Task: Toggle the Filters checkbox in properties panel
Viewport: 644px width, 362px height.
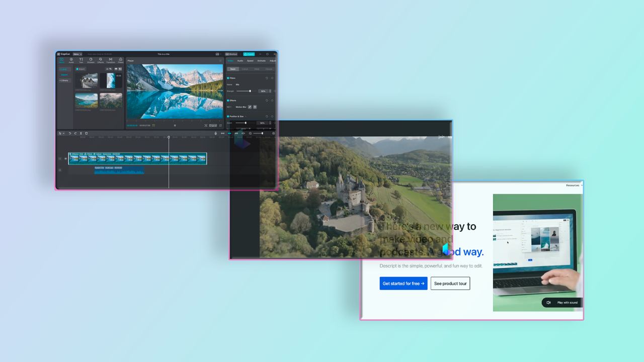Action: 228,78
